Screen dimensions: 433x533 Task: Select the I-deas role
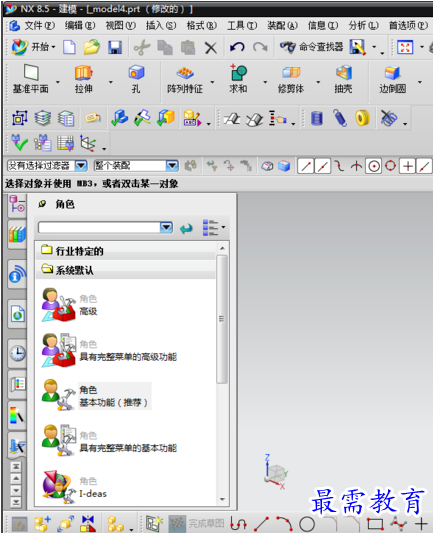(74, 487)
